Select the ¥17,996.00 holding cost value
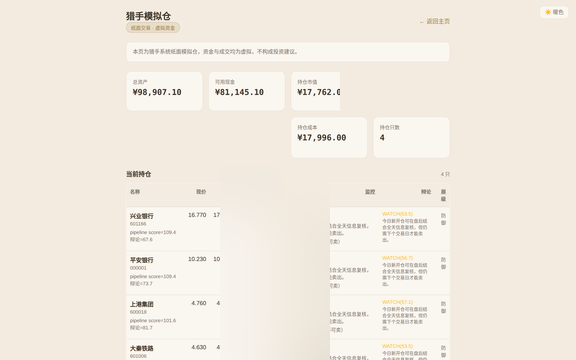 click(x=321, y=138)
